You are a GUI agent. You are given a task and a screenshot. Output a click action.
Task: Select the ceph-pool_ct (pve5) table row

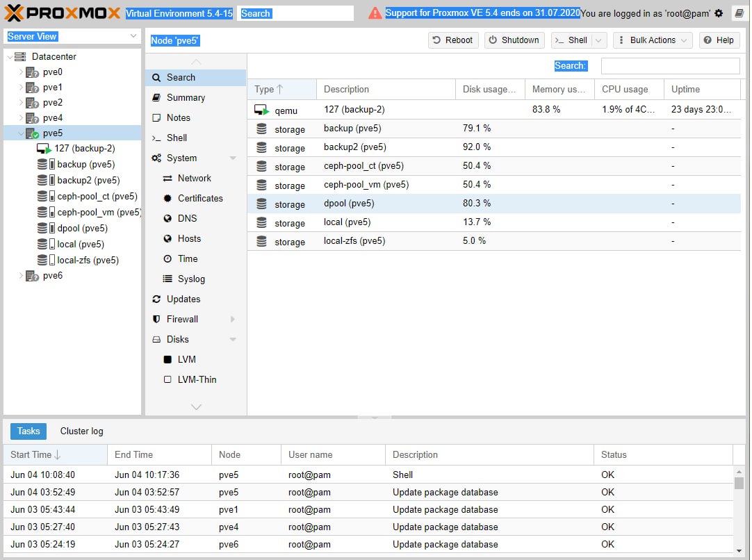point(494,166)
